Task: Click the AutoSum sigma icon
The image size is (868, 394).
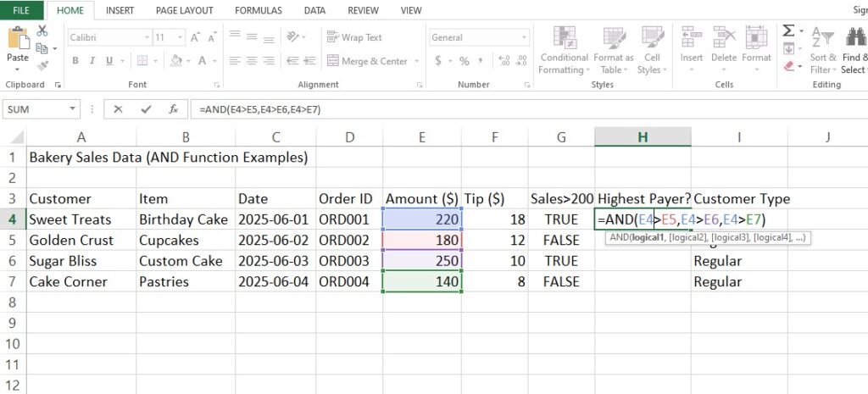Action: (x=788, y=31)
